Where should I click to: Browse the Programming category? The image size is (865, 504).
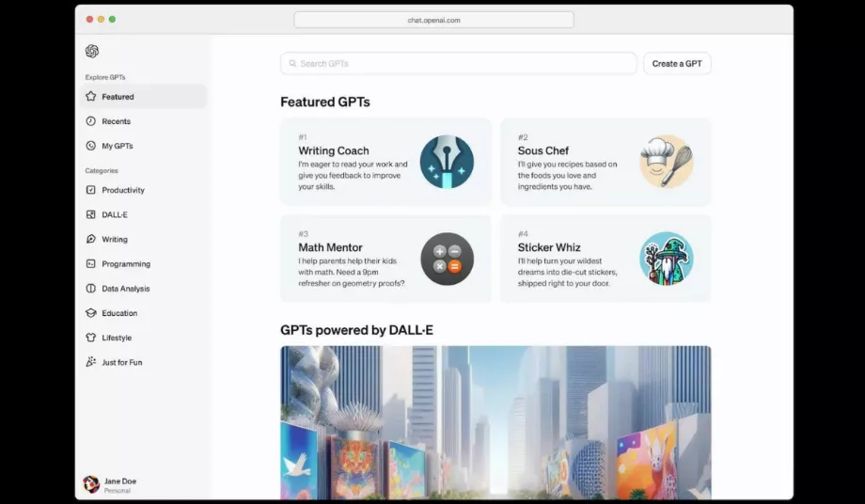(143, 263)
